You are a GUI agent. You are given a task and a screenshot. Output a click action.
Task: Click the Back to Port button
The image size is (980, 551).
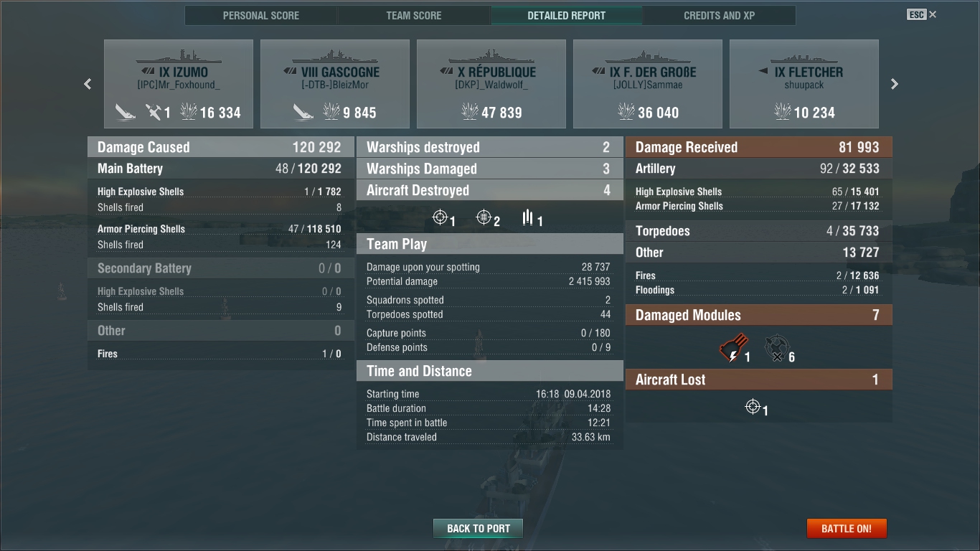[479, 529]
